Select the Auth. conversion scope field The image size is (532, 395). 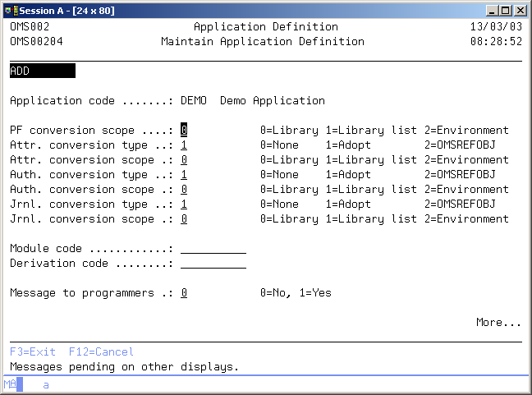click(x=184, y=190)
